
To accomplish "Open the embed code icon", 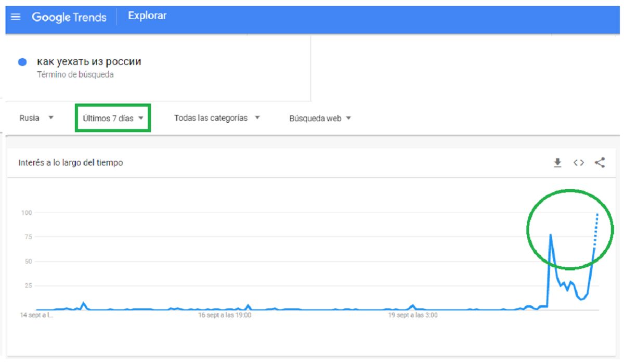I will coord(578,163).
